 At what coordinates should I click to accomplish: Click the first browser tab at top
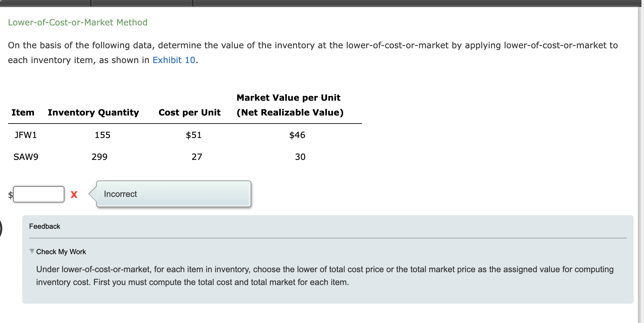pyautogui.click(x=45, y=3)
